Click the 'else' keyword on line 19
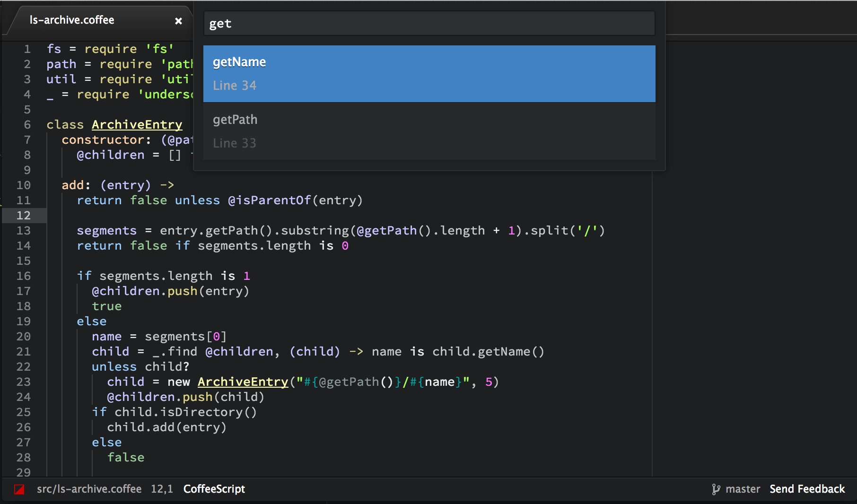The image size is (857, 504). tap(92, 322)
